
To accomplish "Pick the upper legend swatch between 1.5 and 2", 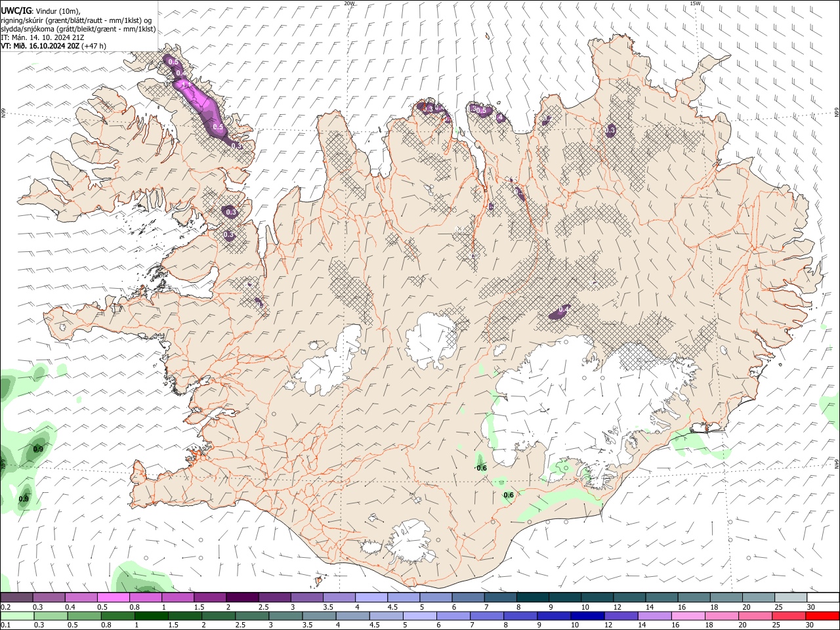I will [x=210, y=598].
